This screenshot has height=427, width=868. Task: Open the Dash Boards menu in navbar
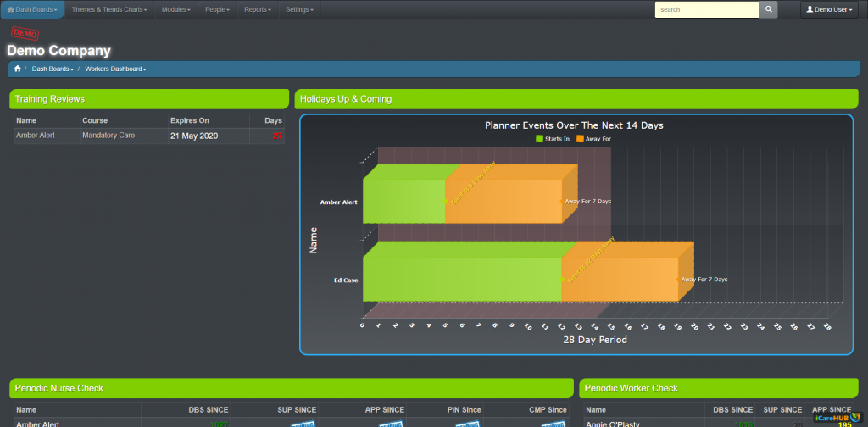coord(33,9)
